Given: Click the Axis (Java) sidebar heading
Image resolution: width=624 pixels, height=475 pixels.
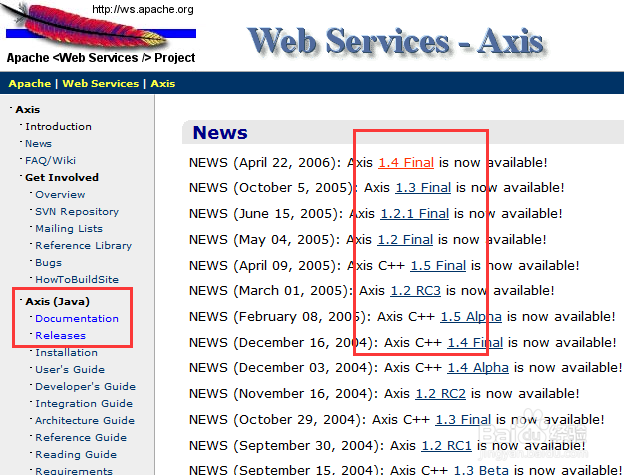Looking at the screenshot, I should tap(57, 302).
